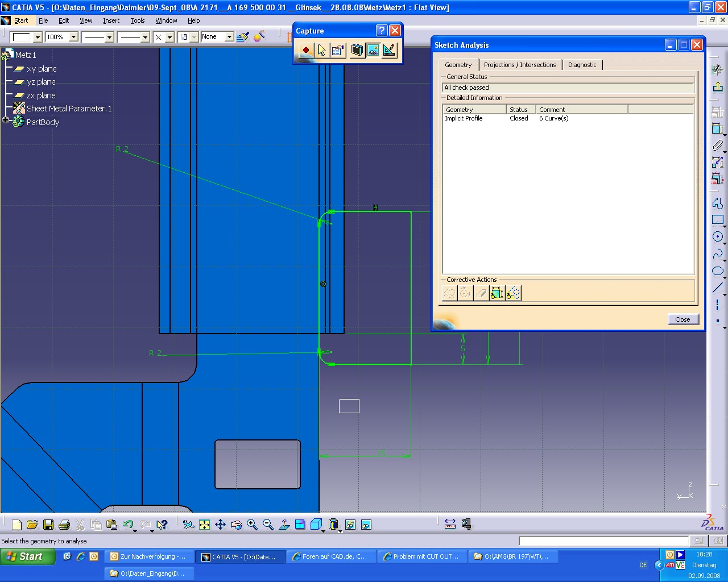Select the Implicit Profile row

[568, 118]
